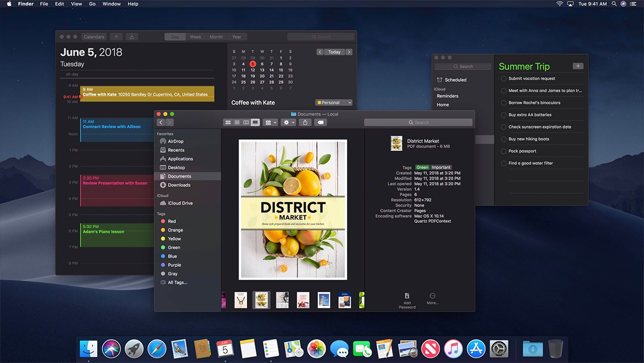The height and width of the screenshot is (363, 644).
Task: Click the Finder share icon
Action: click(305, 123)
